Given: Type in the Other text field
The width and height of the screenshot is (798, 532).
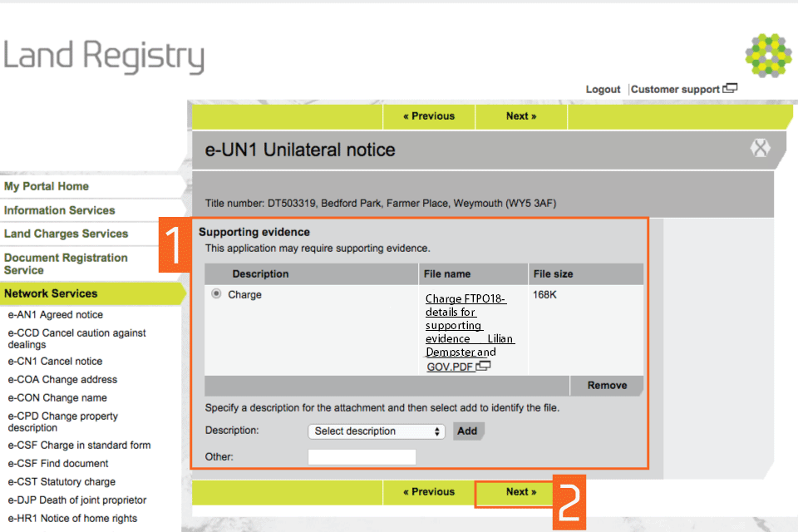Looking at the screenshot, I should point(362,456).
